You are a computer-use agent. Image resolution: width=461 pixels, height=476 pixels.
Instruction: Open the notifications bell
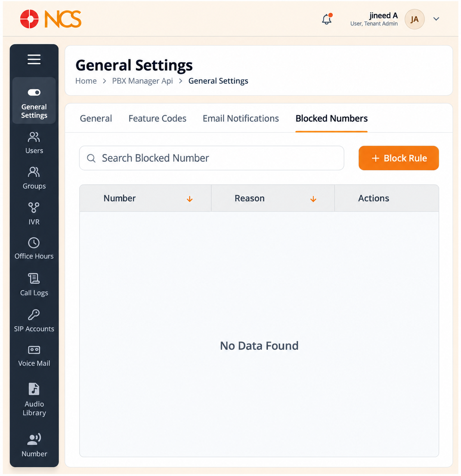pyautogui.click(x=327, y=19)
